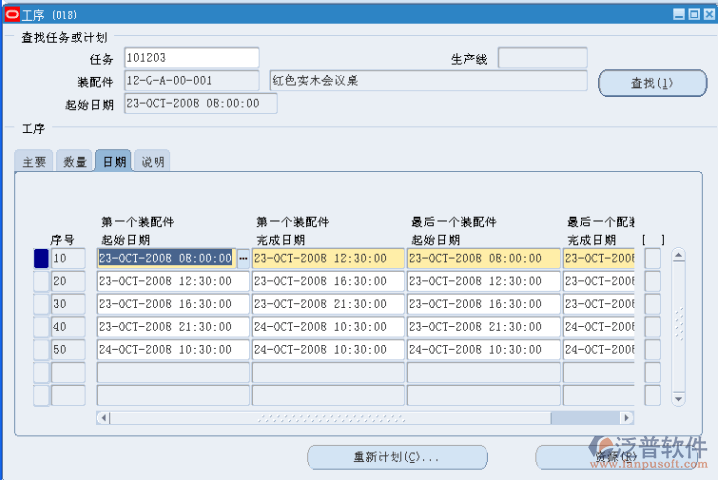
Task: Open the flexfield box in sequence 40 row
Action: point(652,327)
